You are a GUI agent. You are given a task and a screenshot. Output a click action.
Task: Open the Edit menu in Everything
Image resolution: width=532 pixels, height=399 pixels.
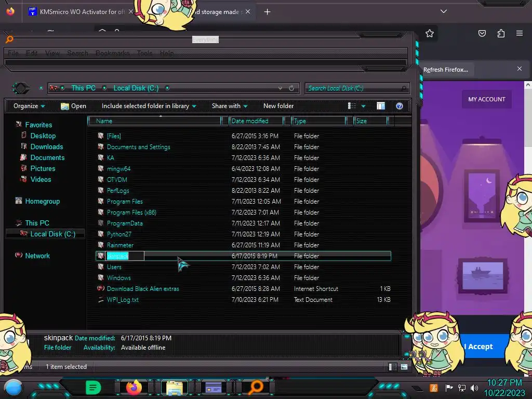point(32,54)
